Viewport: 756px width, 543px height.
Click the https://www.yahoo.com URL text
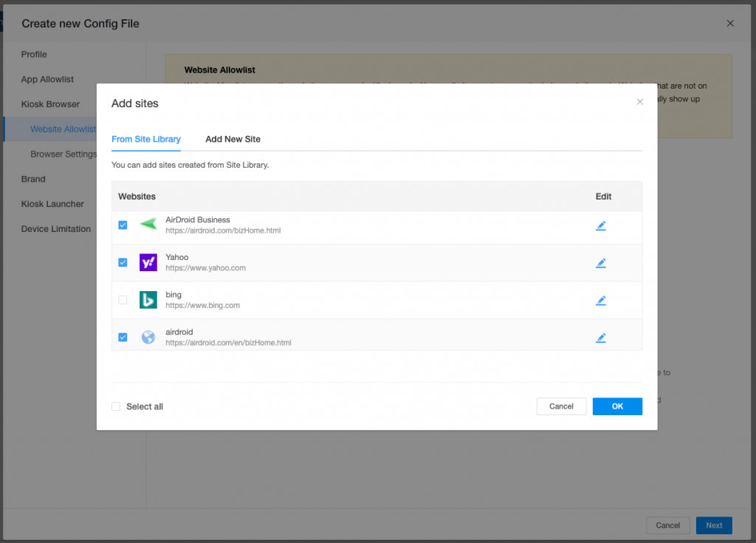click(205, 268)
